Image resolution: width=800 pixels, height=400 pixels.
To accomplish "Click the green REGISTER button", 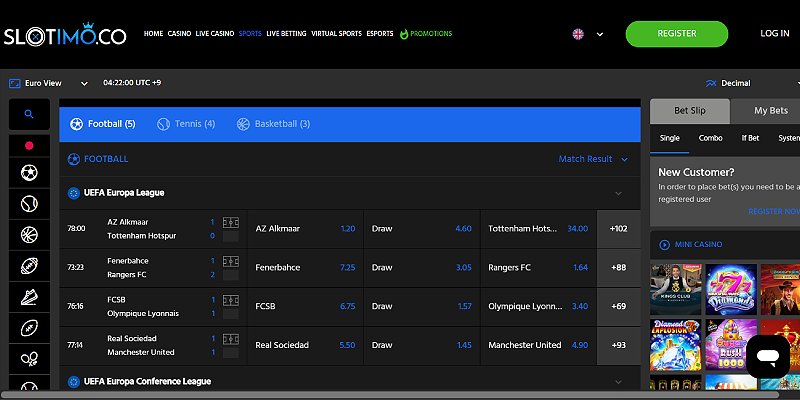I will (x=676, y=34).
